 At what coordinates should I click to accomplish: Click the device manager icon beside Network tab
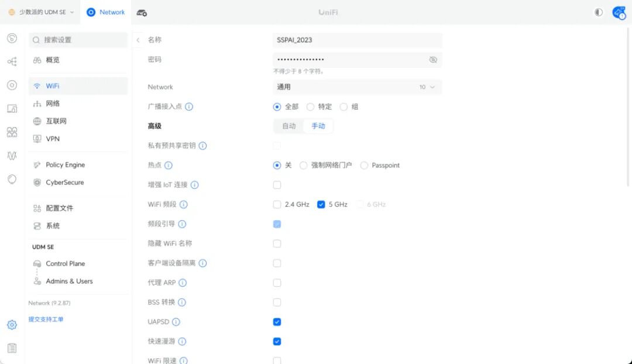click(x=142, y=13)
